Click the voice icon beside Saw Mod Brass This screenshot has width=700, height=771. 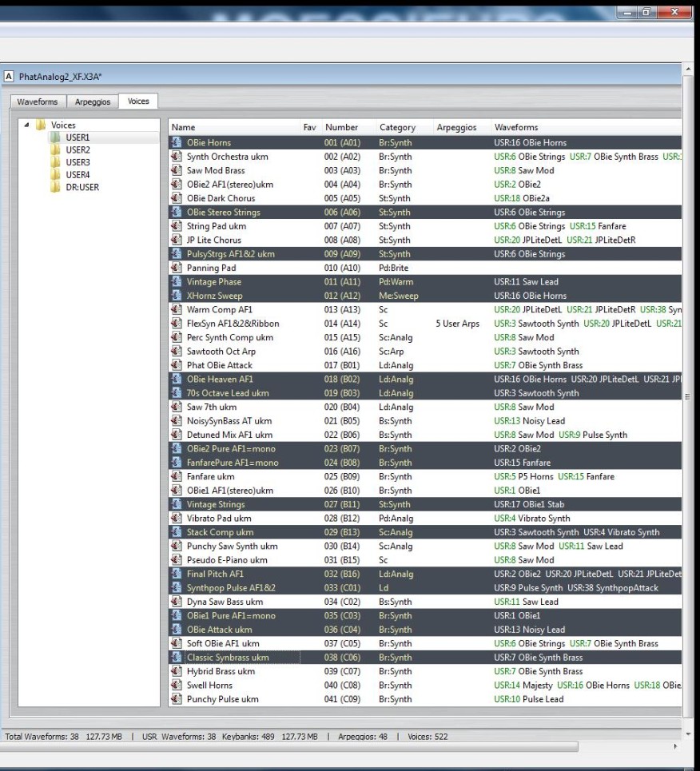pyautogui.click(x=176, y=171)
